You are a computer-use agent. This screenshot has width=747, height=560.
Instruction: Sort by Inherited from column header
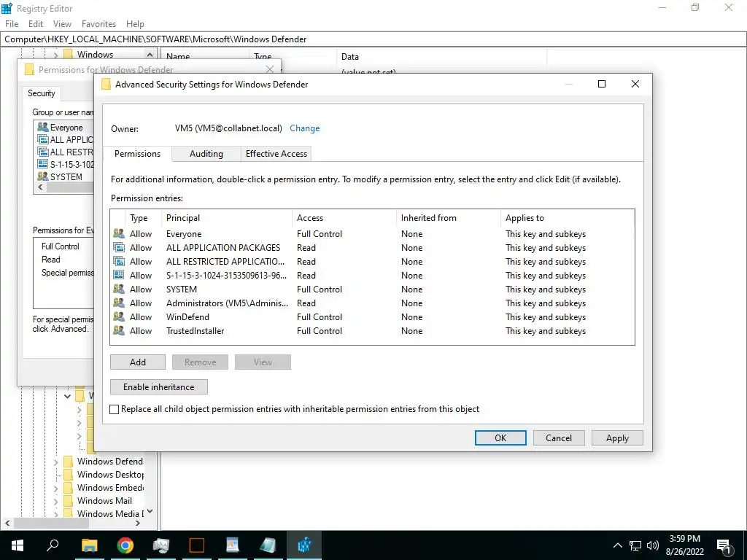(449, 217)
